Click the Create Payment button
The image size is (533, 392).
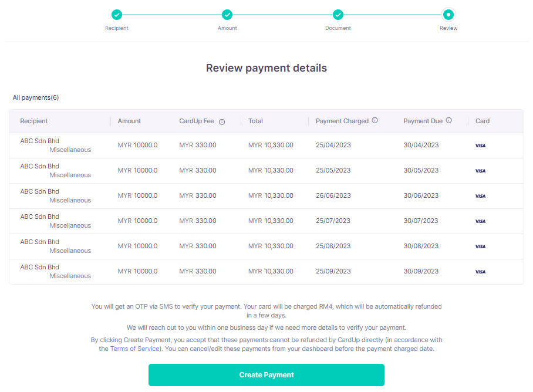[x=266, y=374]
